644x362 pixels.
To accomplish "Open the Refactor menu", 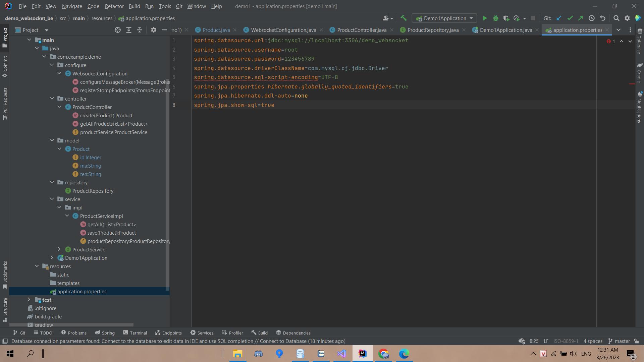I will pos(114,6).
